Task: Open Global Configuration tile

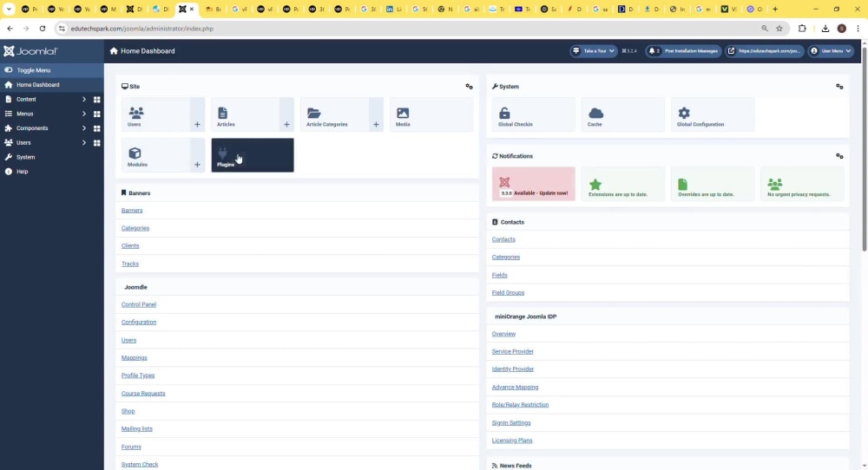Action: 713,114
